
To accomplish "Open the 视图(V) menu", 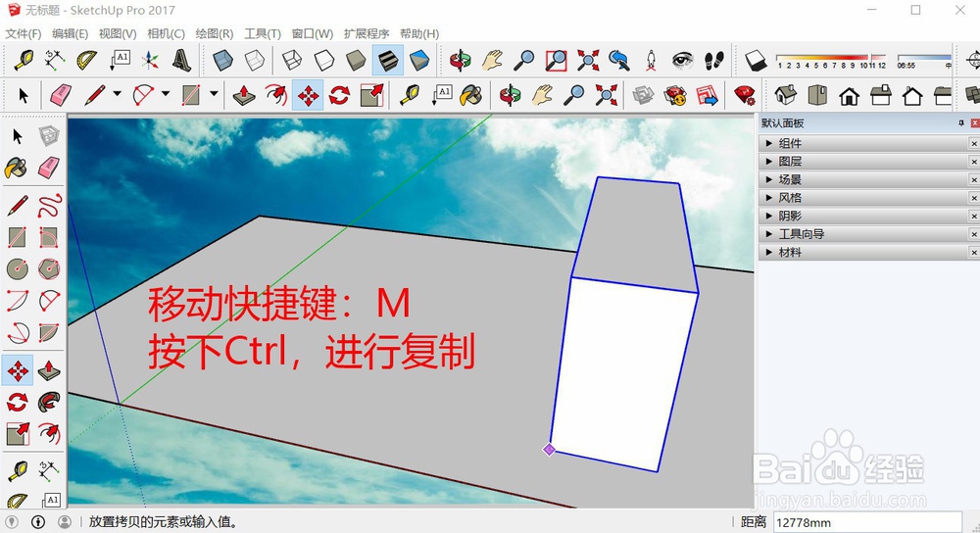I will click(118, 33).
